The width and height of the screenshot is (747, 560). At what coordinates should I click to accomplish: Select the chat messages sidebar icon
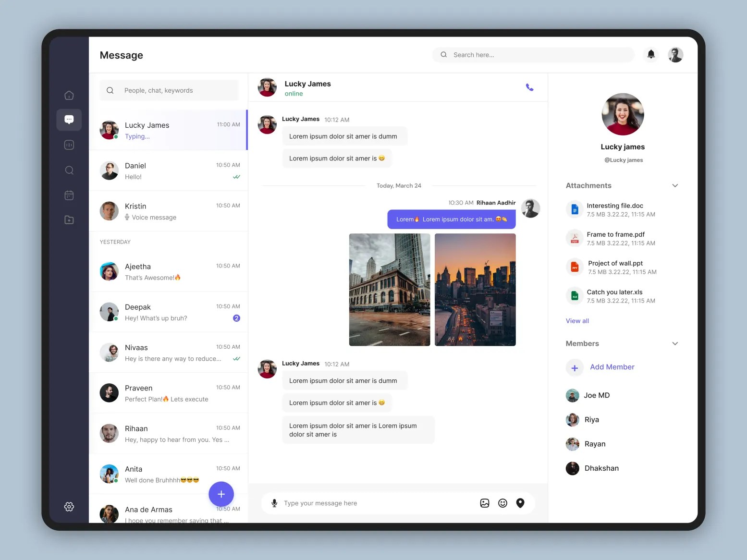[x=69, y=120]
